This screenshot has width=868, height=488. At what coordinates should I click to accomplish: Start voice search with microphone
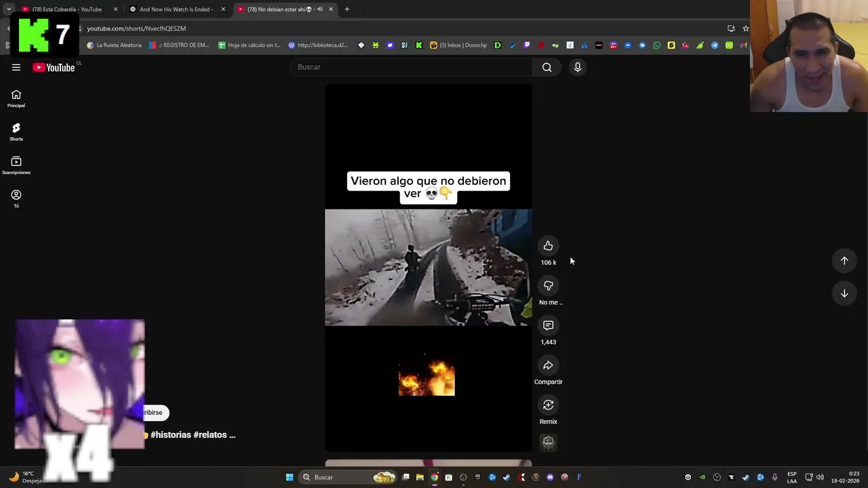click(578, 67)
